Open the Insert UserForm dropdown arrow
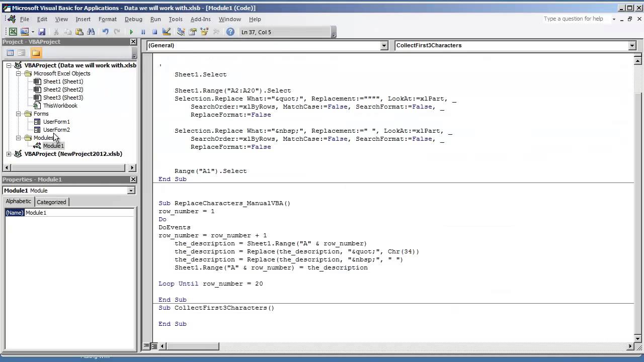Viewport: 644px width, 362px height. 32,32
